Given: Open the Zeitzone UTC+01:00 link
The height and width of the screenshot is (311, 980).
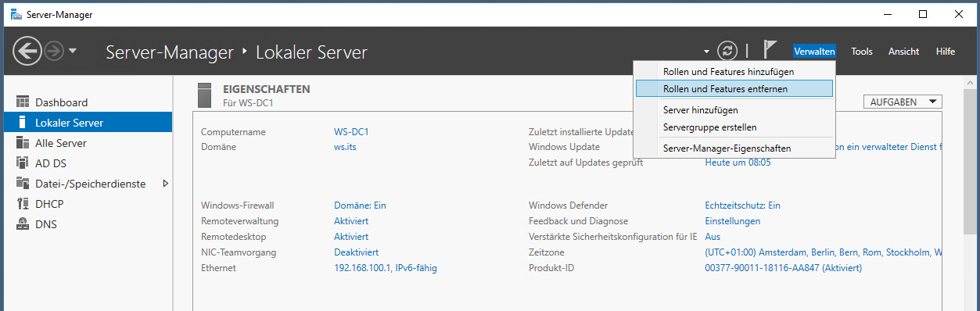Looking at the screenshot, I should pos(823,252).
